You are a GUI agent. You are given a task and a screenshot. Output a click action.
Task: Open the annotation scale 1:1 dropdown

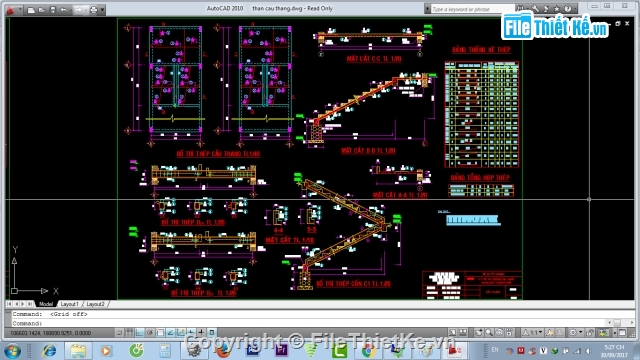(x=533, y=333)
